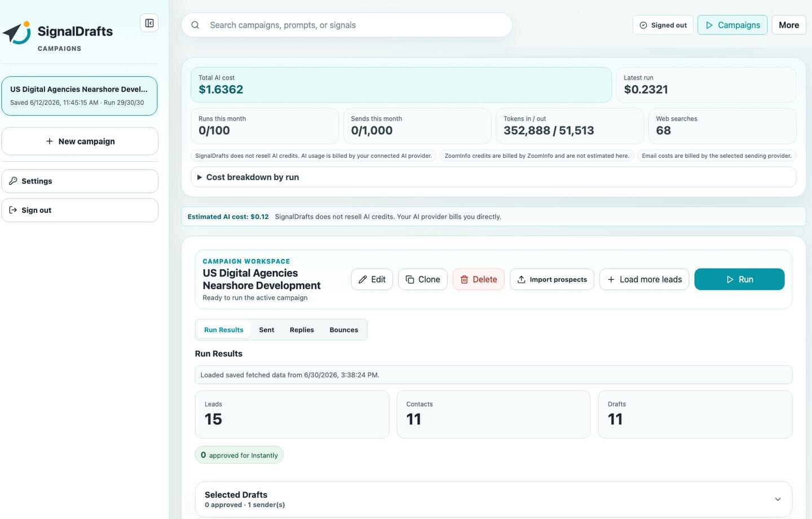The width and height of the screenshot is (812, 519).
Task: Create a New campaign
Action: 80,141
